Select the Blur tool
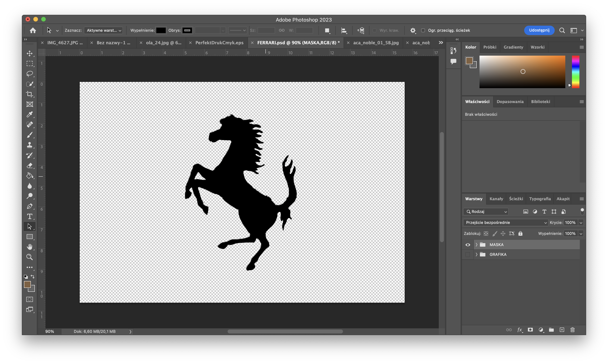608x364 pixels. pos(30,186)
